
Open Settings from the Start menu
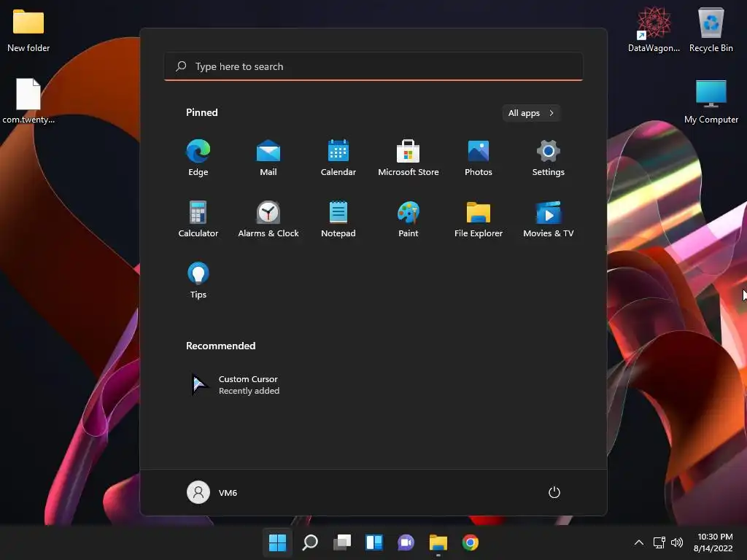(x=549, y=158)
